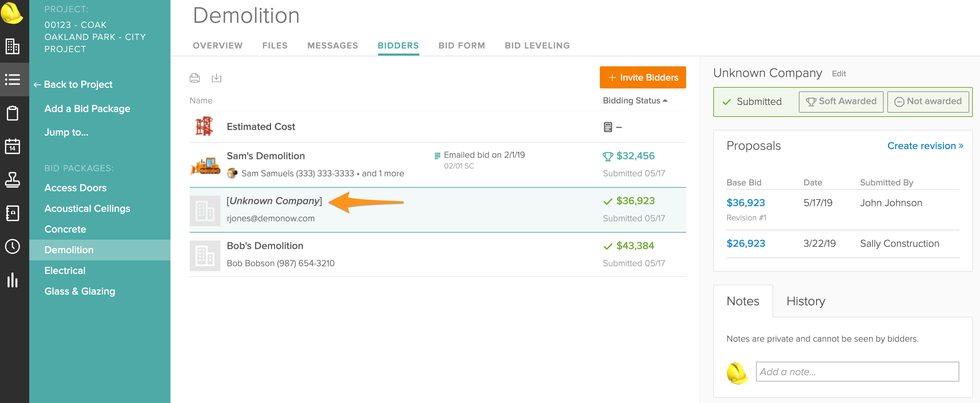980x403 pixels.
Task: Click the Add a note input field
Action: (857, 371)
